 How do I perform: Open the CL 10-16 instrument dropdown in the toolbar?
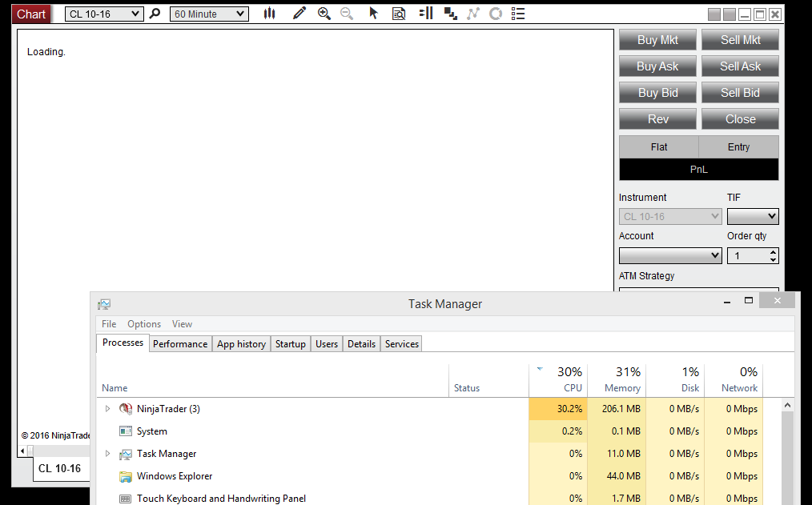[103, 14]
